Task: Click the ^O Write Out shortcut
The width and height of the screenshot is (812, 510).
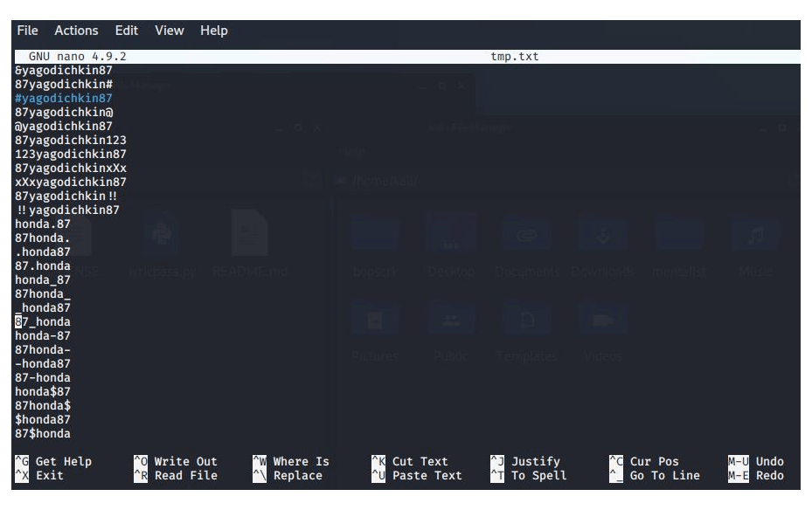Action: click(x=176, y=461)
